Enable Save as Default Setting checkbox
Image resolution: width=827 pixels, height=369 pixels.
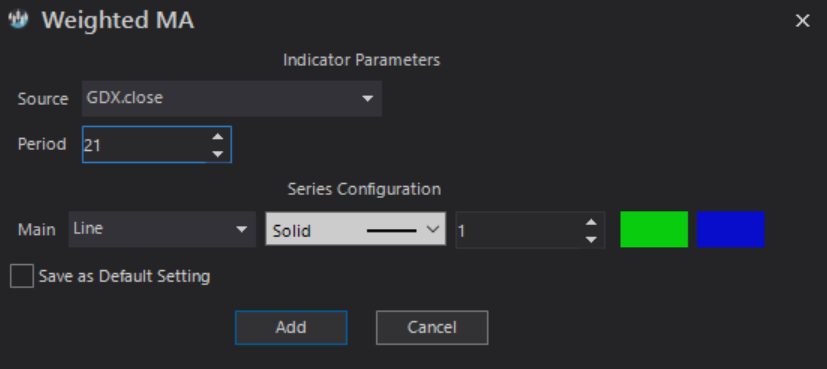coord(22,276)
